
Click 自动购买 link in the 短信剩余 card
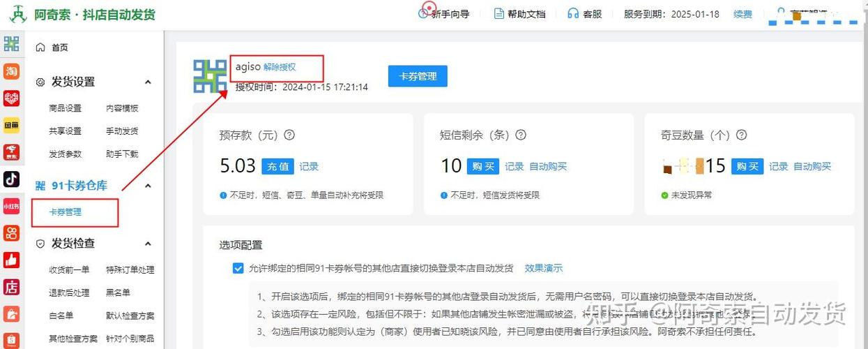pos(548,167)
